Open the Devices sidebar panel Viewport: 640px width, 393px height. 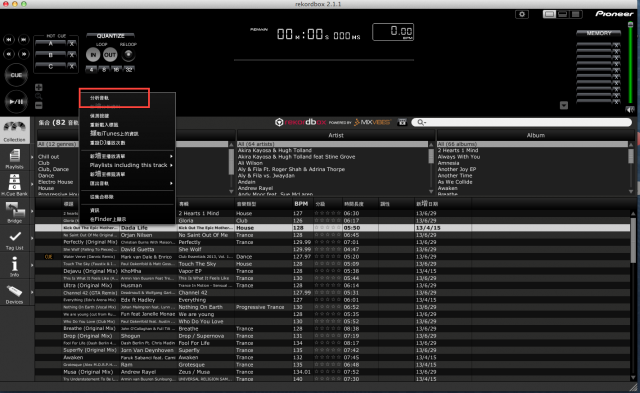pos(15,293)
